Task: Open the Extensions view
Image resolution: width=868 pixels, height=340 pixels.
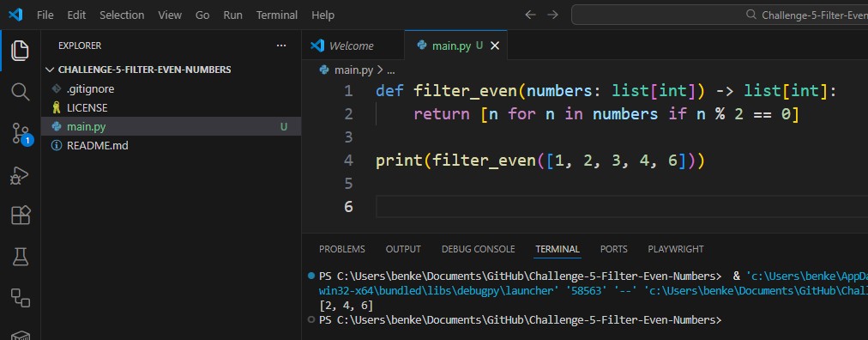Action: pyautogui.click(x=21, y=216)
